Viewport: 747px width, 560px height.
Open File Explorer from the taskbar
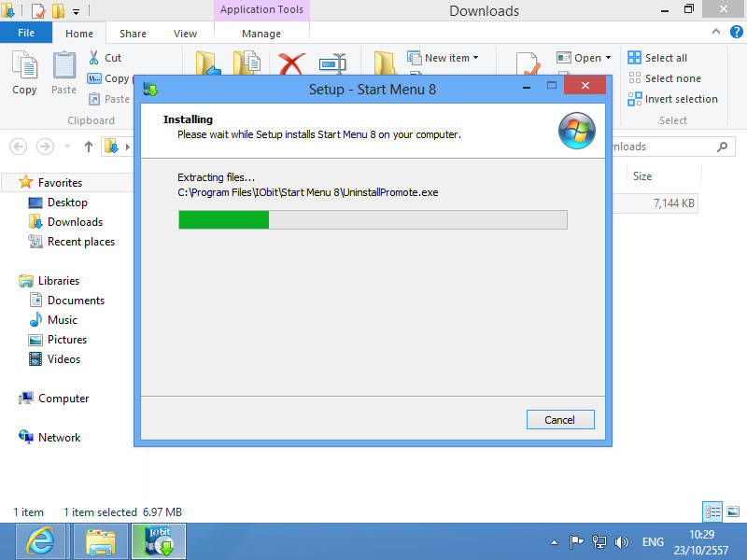click(101, 541)
